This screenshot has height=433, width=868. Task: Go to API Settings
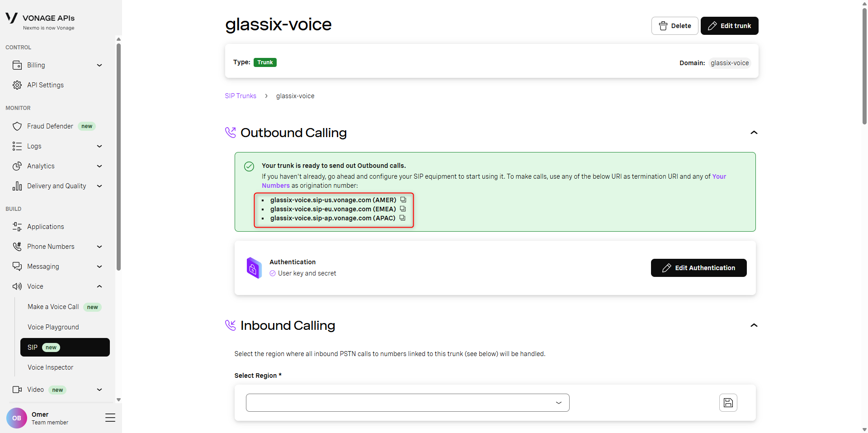click(45, 85)
